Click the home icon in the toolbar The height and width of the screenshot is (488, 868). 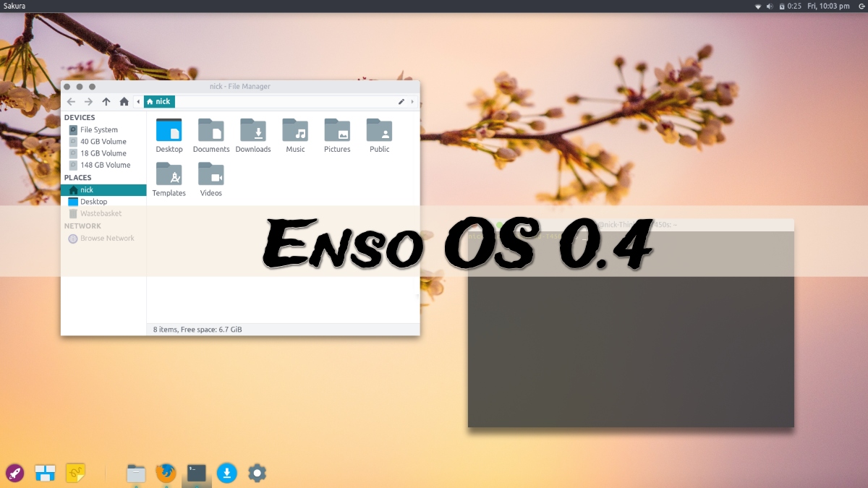click(x=124, y=102)
